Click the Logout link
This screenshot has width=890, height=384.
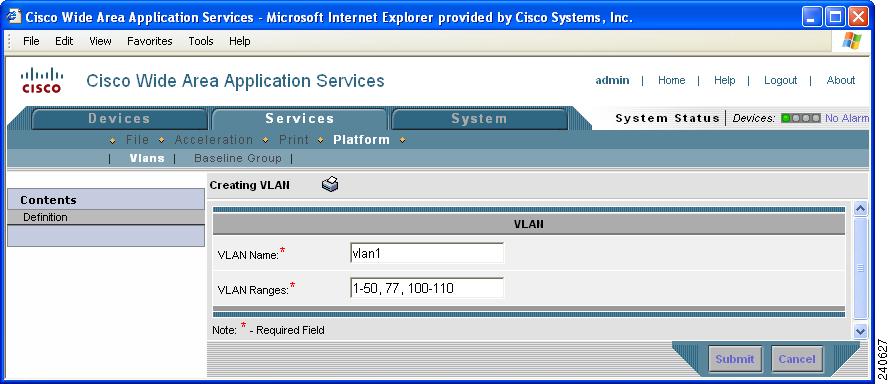pos(780,81)
